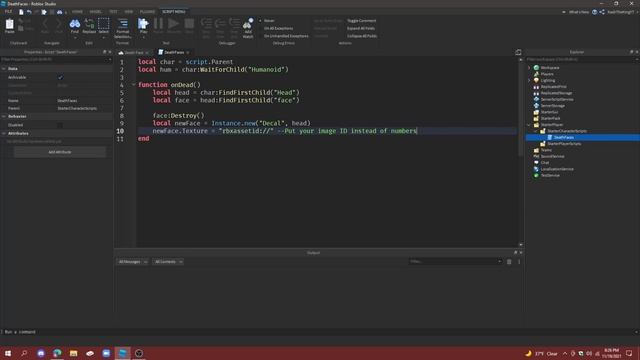Collapse the StarterPlayer node in Explorer
Screen dimensions: 640x360
tap(529, 125)
